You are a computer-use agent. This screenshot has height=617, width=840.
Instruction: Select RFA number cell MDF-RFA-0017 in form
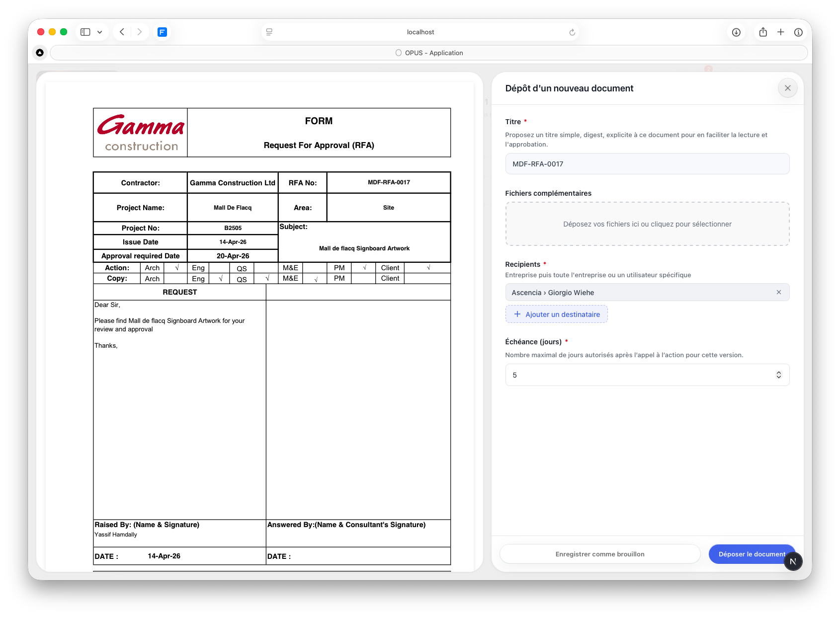(389, 182)
